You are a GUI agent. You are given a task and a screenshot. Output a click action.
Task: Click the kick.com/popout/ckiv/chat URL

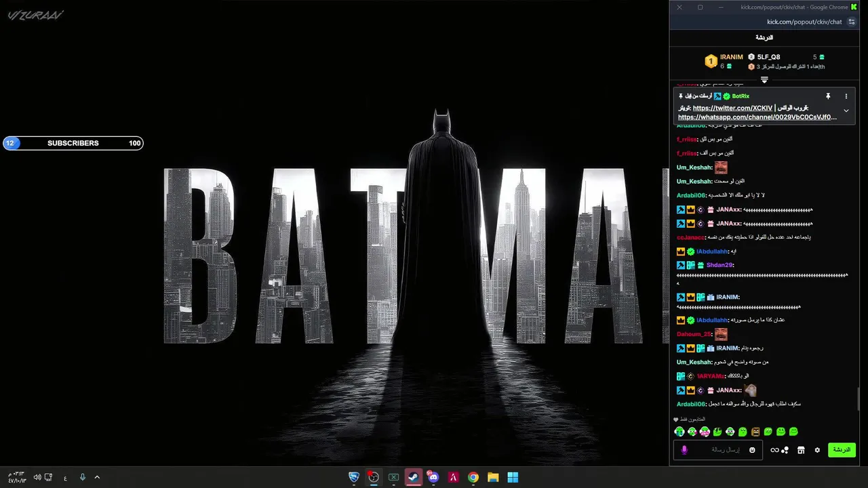coord(804,22)
